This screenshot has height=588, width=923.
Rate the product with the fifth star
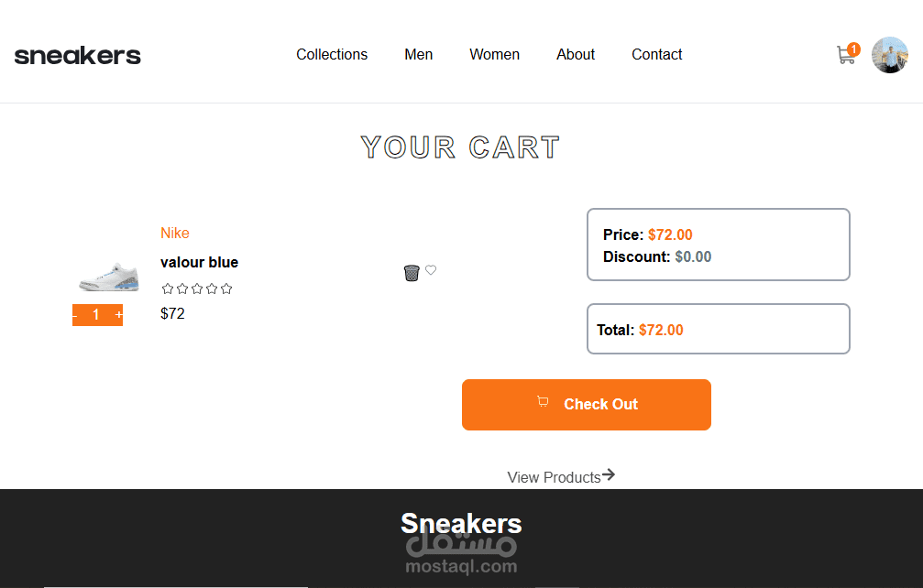coord(226,289)
